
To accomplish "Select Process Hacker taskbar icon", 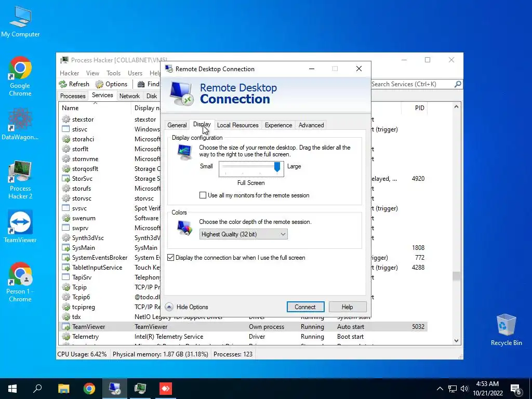I will [x=140, y=389].
